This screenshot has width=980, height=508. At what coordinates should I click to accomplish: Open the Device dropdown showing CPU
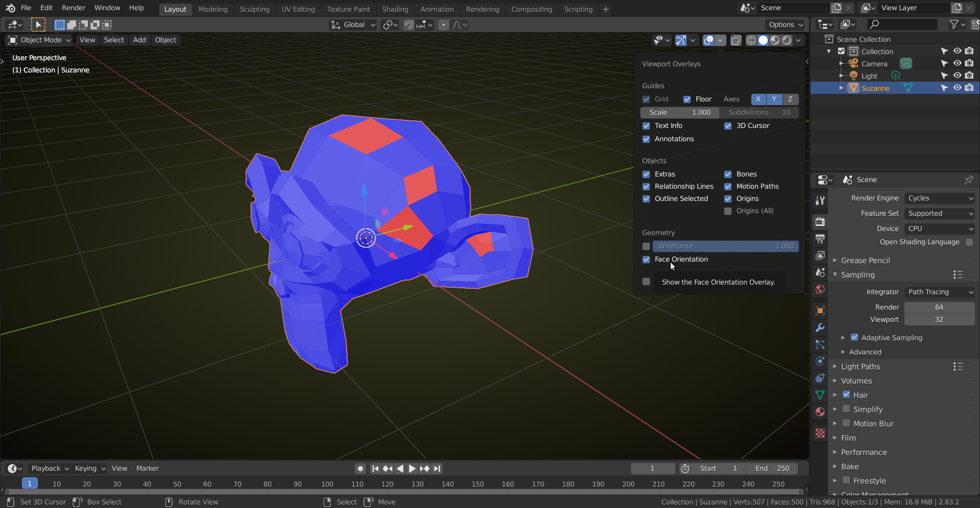(940, 229)
